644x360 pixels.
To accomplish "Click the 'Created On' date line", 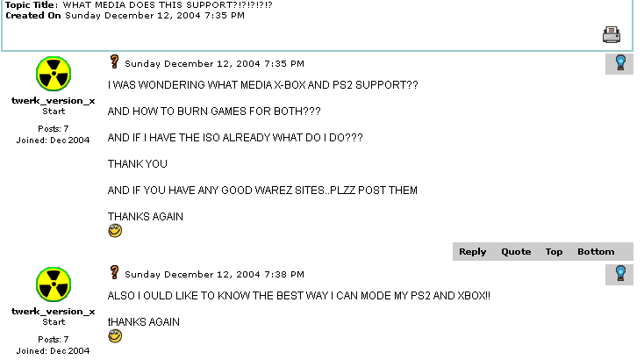I will pyautogui.click(x=125, y=16).
